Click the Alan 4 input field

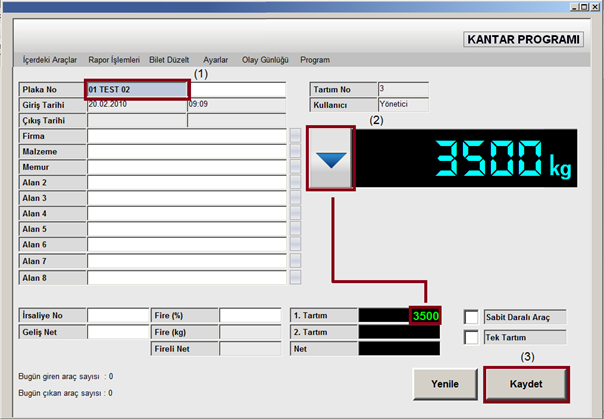[x=187, y=213]
